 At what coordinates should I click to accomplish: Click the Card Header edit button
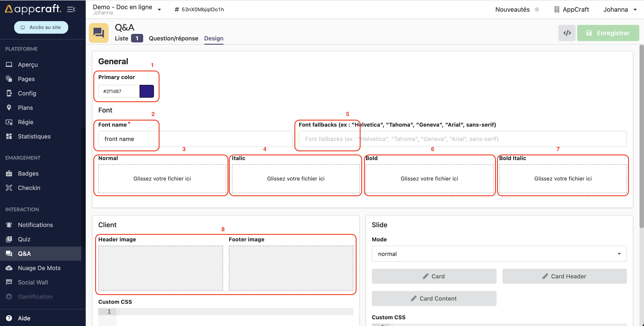click(564, 276)
